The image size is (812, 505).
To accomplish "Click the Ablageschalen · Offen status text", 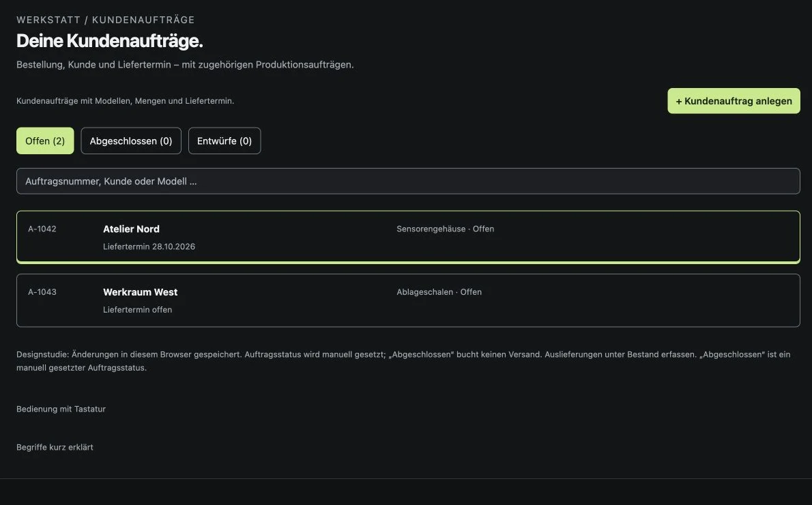I will tap(439, 292).
